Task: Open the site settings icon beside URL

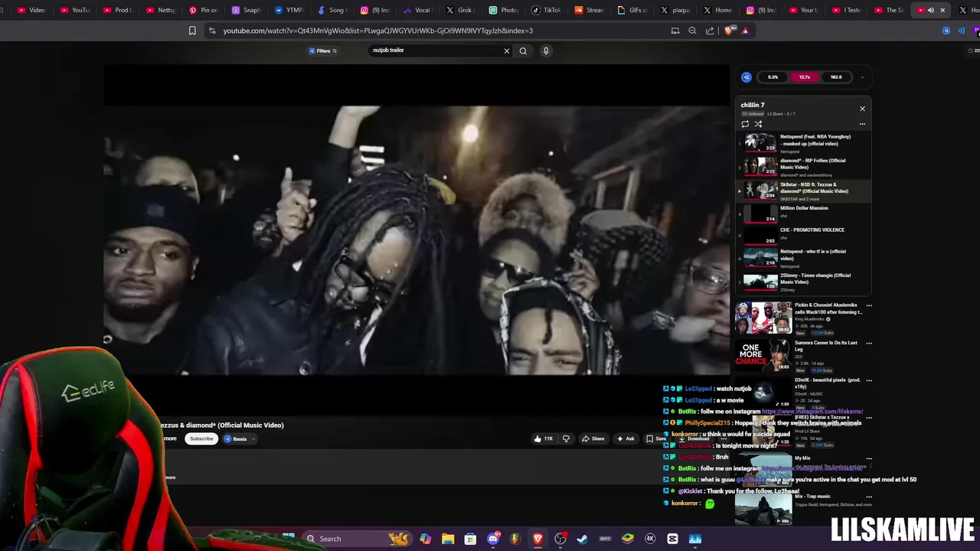Action: (212, 31)
